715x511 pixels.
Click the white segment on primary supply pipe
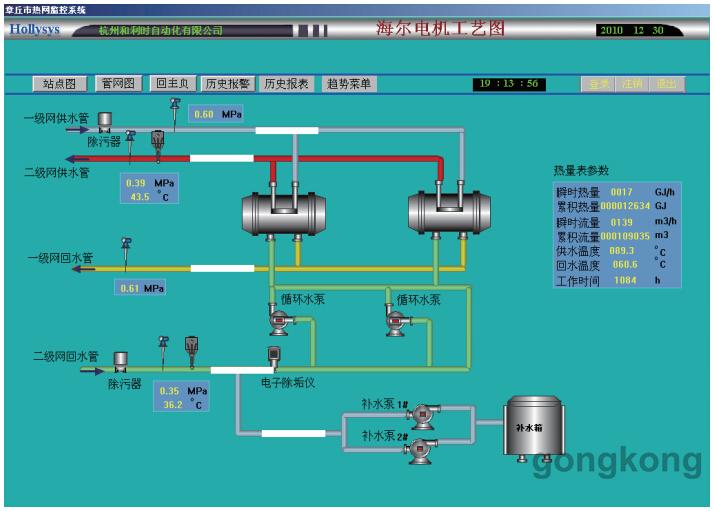(x=287, y=130)
